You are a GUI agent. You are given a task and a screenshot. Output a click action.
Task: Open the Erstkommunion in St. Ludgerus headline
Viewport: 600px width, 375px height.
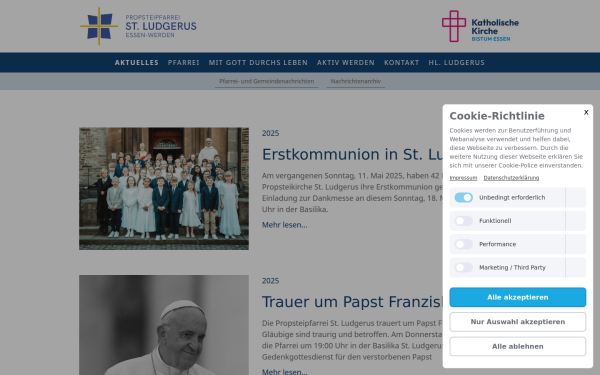coord(352,155)
